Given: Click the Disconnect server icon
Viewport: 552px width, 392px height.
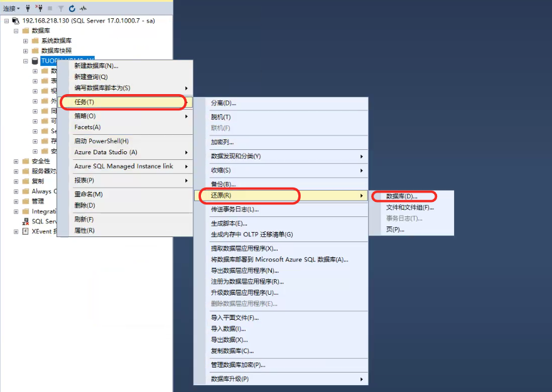Looking at the screenshot, I should click(x=40, y=9).
